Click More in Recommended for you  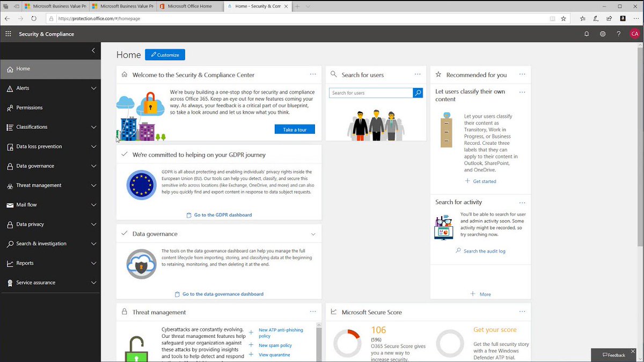pyautogui.click(x=480, y=294)
